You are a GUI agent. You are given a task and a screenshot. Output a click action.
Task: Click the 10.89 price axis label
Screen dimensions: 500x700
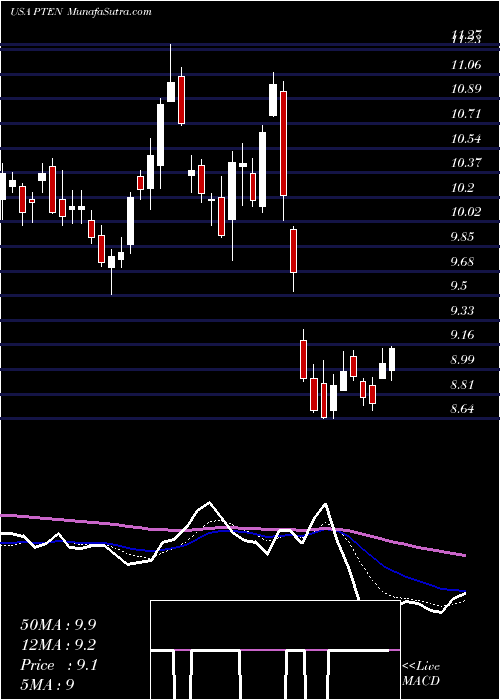point(466,89)
